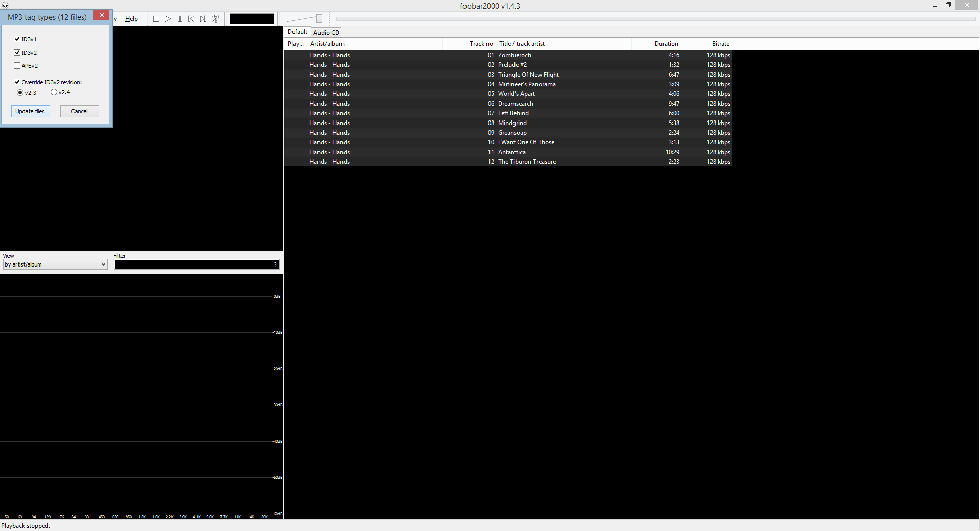Image resolution: width=980 pixels, height=531 pixels.
Task: Select the track World's Apart
Action: 508,94
